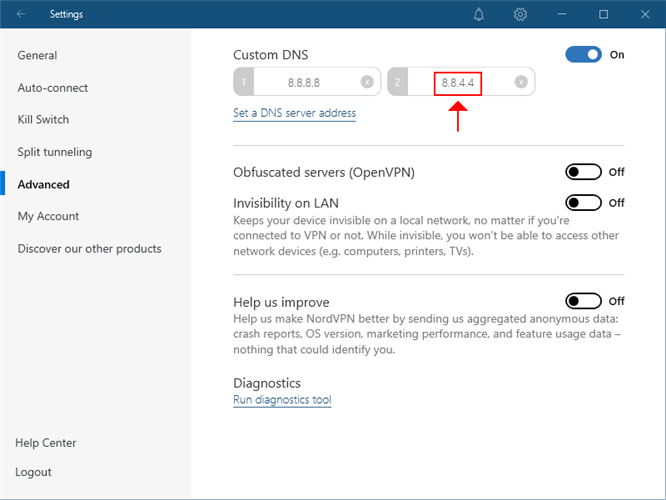Viewport: 666px width, 500px height.
Task: Open Kill Switch settings
Action: (43, 120)
